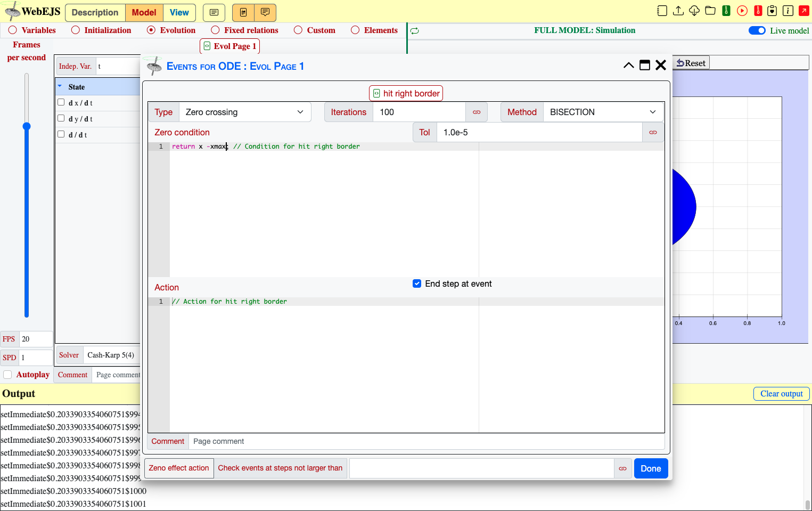Click the upload file icon in top toolbar
Image resolution: width=812 pixels, height=511 pixels.
click(678, 11)
